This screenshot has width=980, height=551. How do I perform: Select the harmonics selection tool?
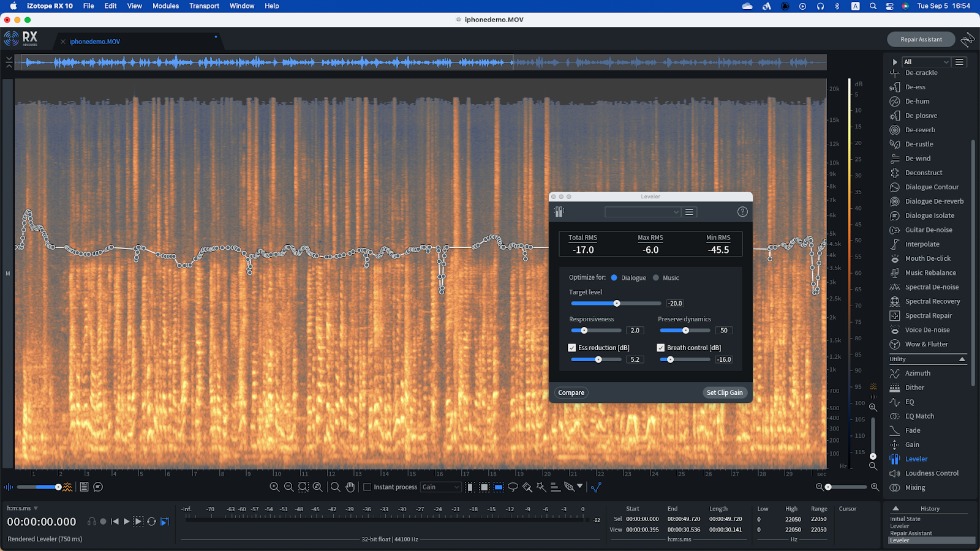555,487
